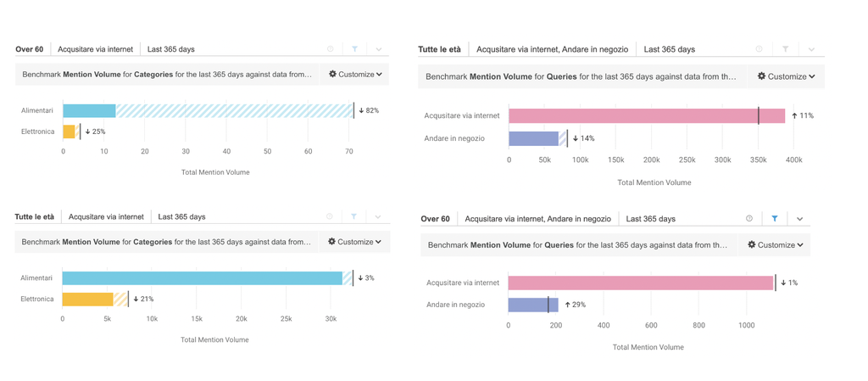Click 'Acquistare via internet, Andare in negozio' in Over 60 panel
The height and width of the screenshot is (381, 868).
[537, 219]
